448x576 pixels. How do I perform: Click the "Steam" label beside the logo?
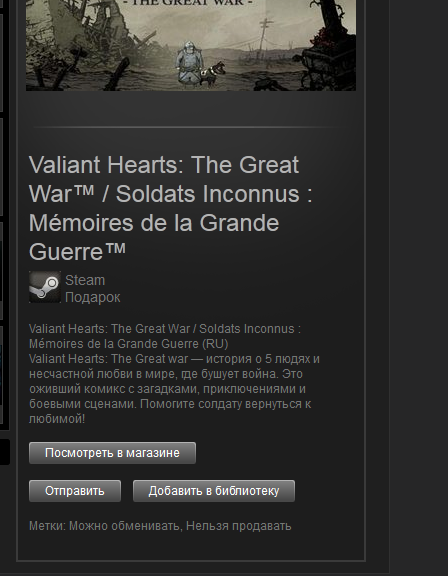[x=85, y=280]
